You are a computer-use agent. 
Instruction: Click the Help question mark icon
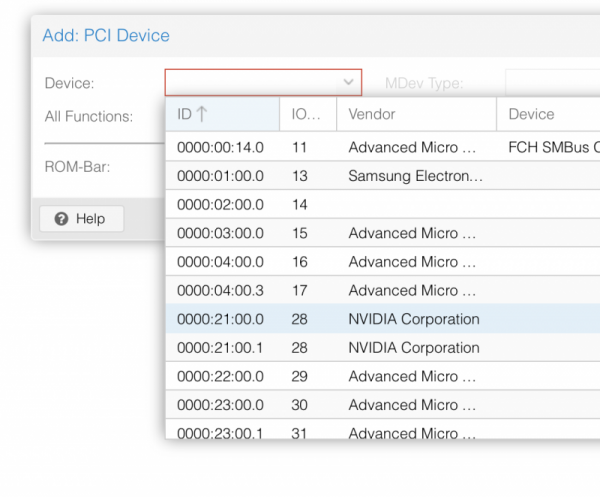pos(62,219)
